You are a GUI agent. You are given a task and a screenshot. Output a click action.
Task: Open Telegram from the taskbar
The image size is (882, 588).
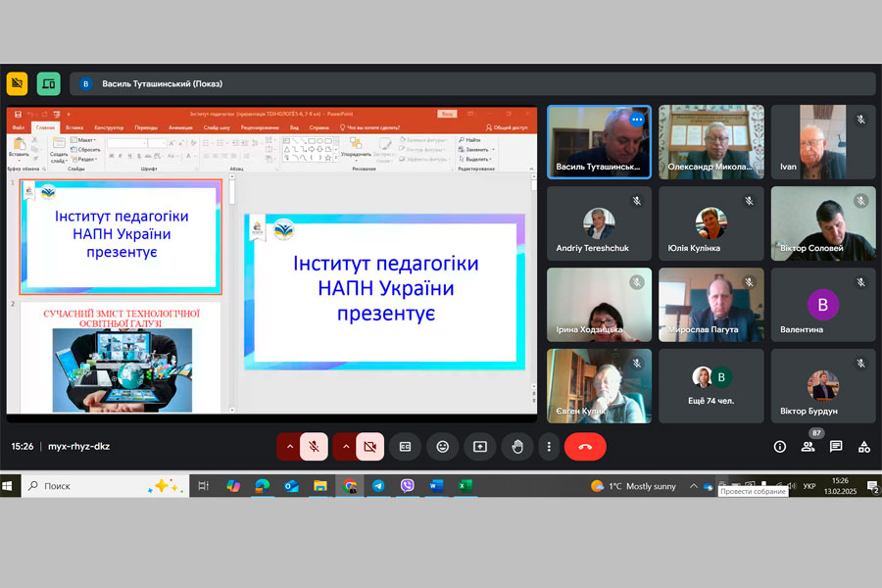click(378, 486)
